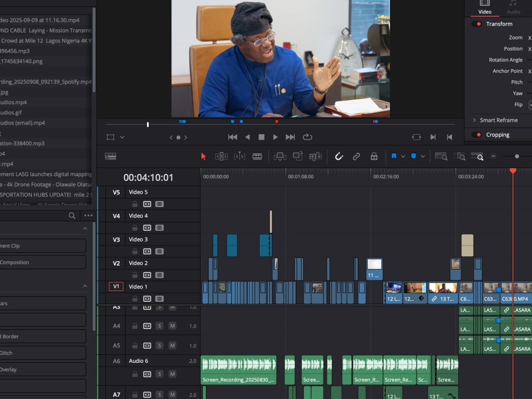Screen dimensions: 532x399
Task: Go to the next keyframe or marker arrow
Action: 186,137
